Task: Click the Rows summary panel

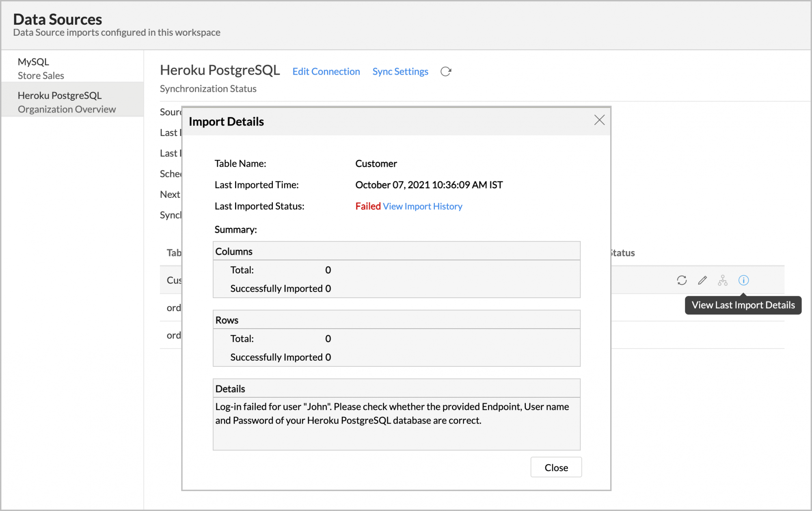Action: 397,339
